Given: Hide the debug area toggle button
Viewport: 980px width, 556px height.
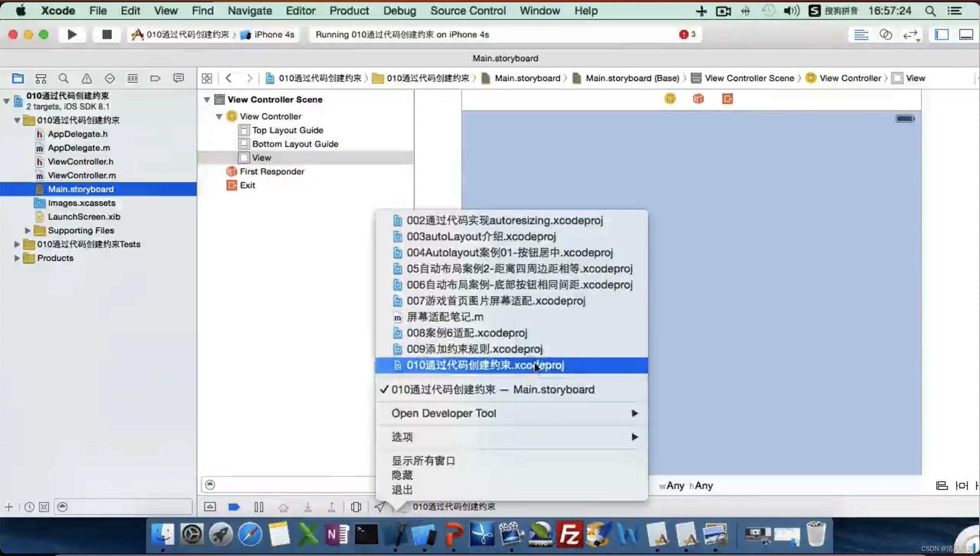Looking at the screenshot, I should 210,507.
